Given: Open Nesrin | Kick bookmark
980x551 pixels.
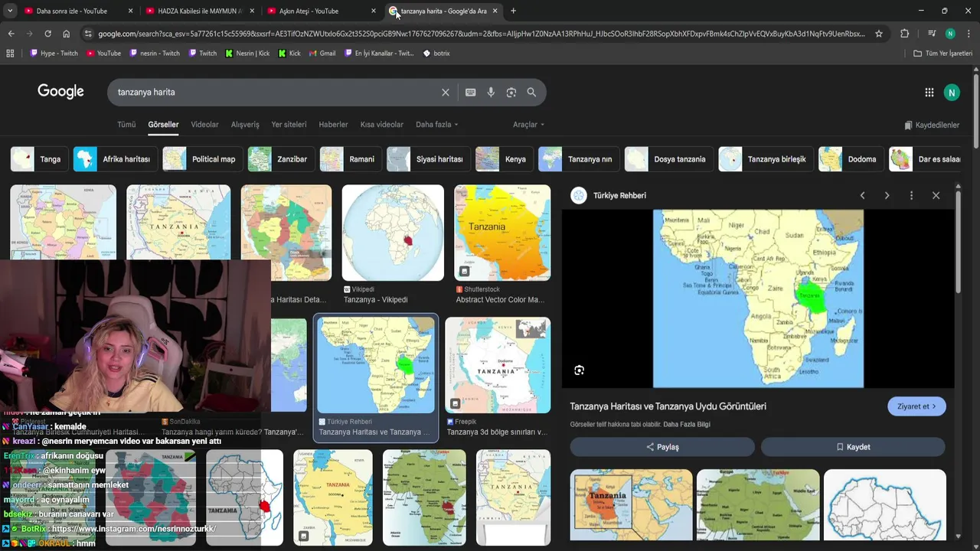Looking at the screenshot, I should [247, 54].
